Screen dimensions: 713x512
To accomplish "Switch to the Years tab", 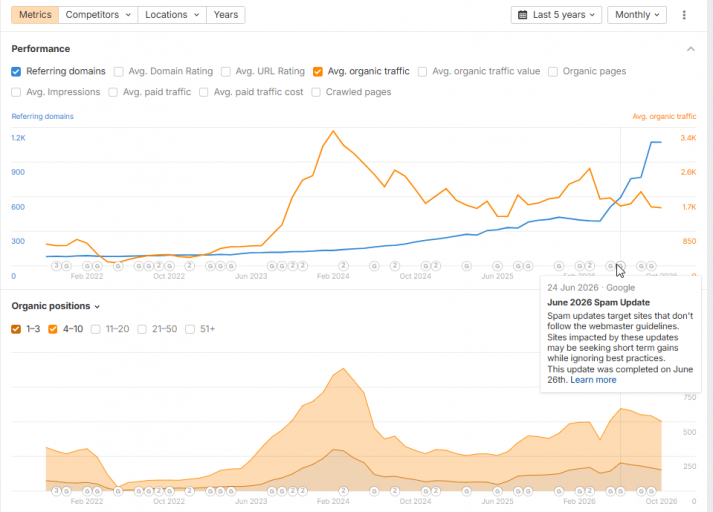I will 226,15.
